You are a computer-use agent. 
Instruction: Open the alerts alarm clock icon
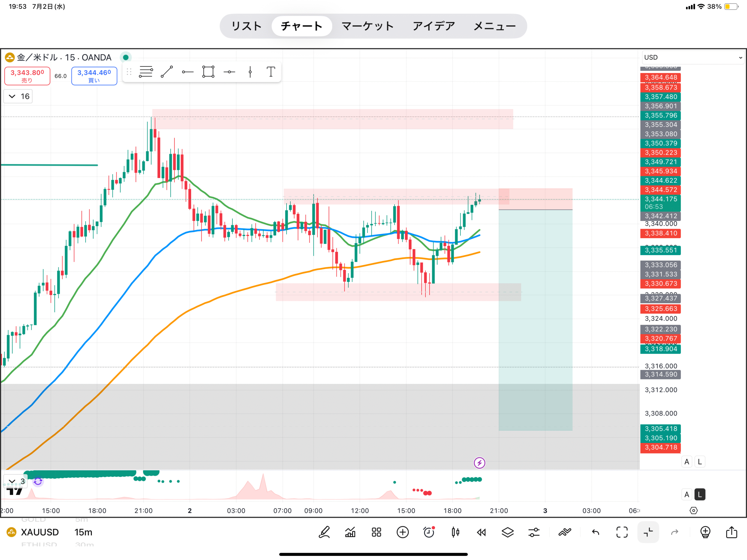pos(429,532)
